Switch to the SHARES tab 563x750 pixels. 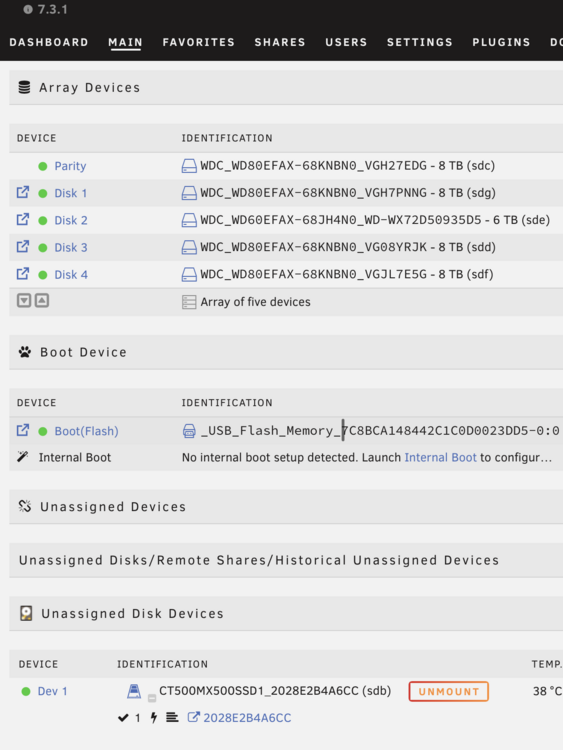(x=280, y=42)
